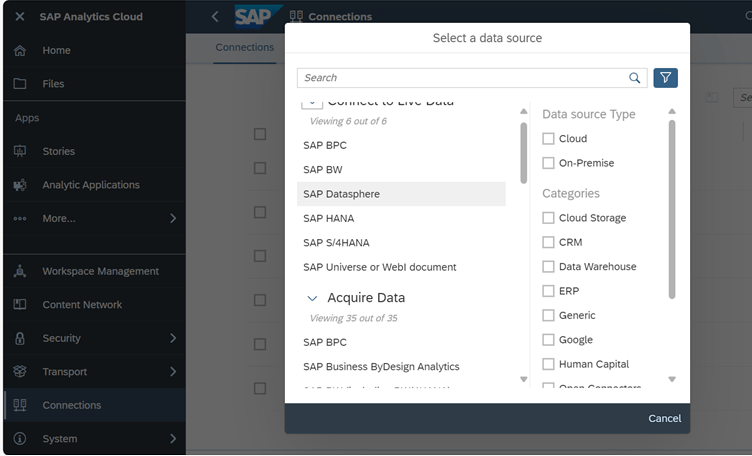Open Home via its house icon

tap(20, 50)
